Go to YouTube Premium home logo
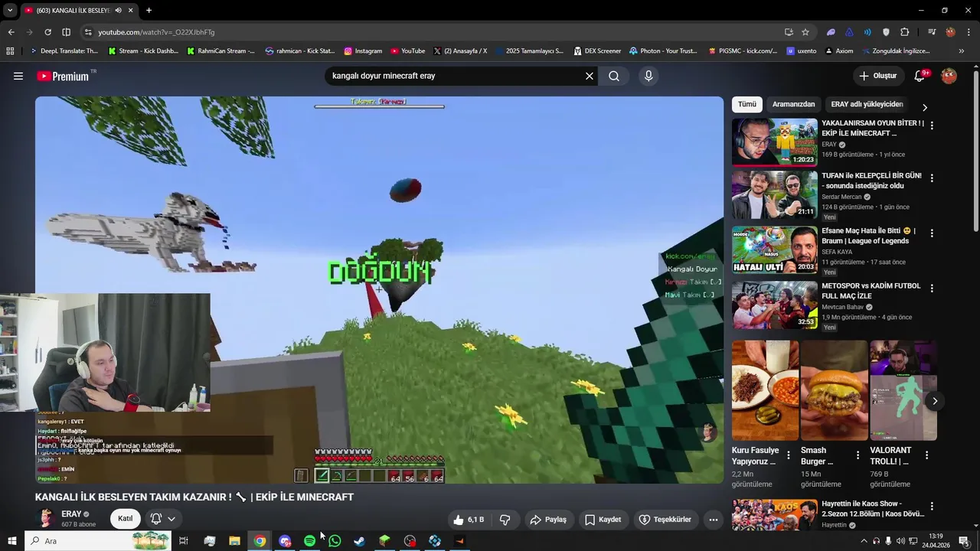Viewport: 980px width, 551px height. coord(63,77)
